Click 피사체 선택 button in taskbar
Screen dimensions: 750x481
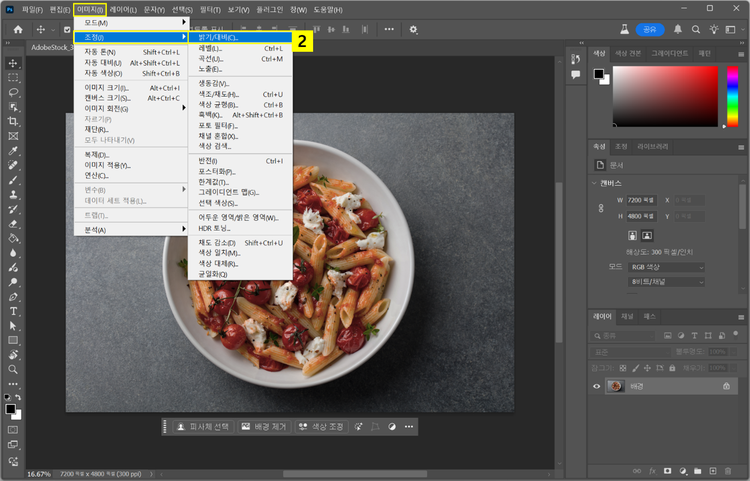[203, 427]
